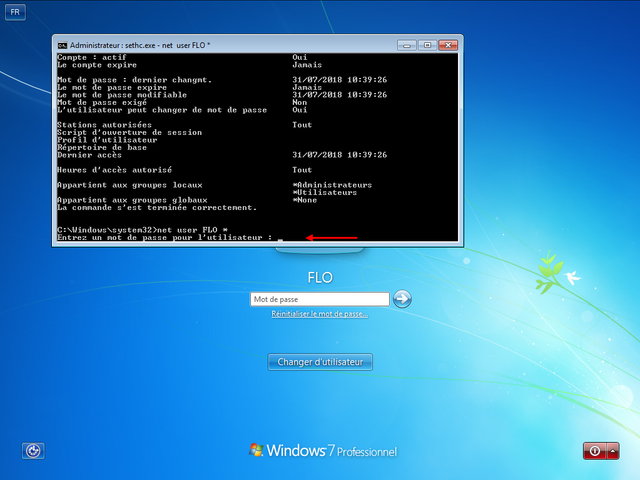Expand the shutdown options arrow
The height and width of the screenshot is (480, 640).
point(613,451)
